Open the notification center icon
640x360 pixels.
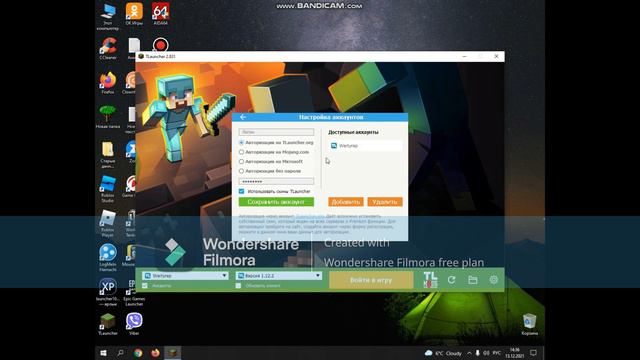(x=533, y=353)
